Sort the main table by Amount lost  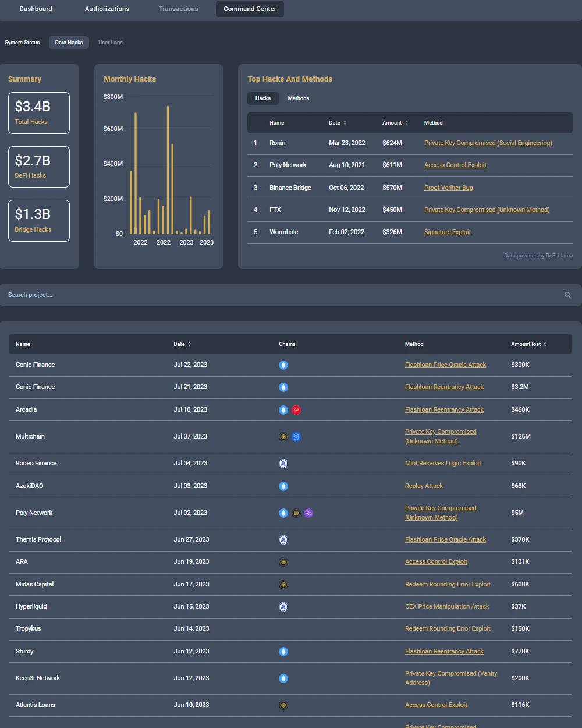point(528,344)
